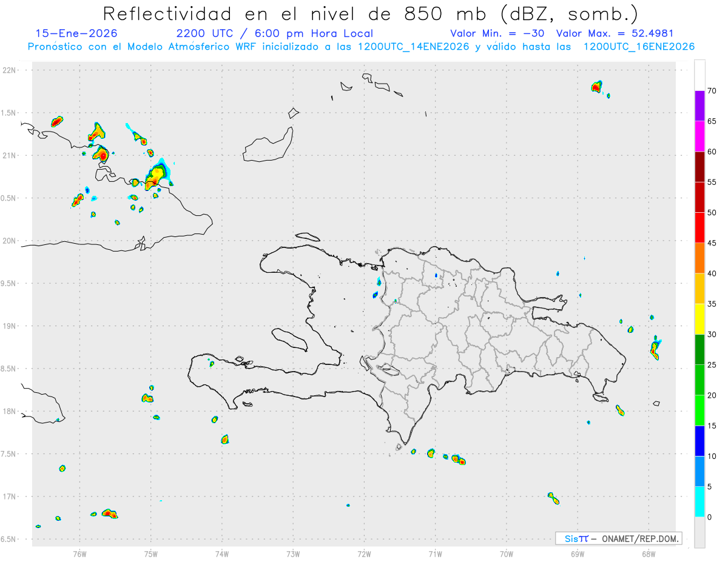Pick the yellow 30-35 dBZ color band
Viewport: 728px width, 562px height.
click(699, 319)
